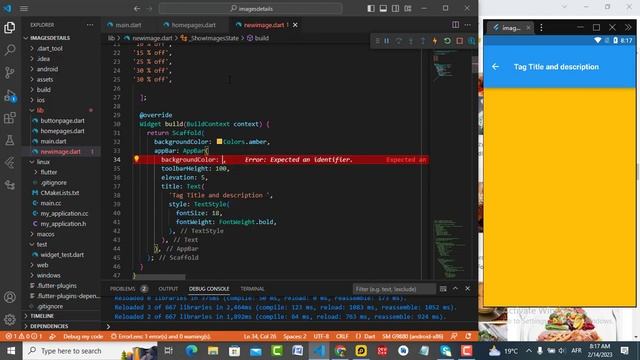This screenshot has height=360, width=640.
Task: Close the bottom panel
Action: coord(468,289)
